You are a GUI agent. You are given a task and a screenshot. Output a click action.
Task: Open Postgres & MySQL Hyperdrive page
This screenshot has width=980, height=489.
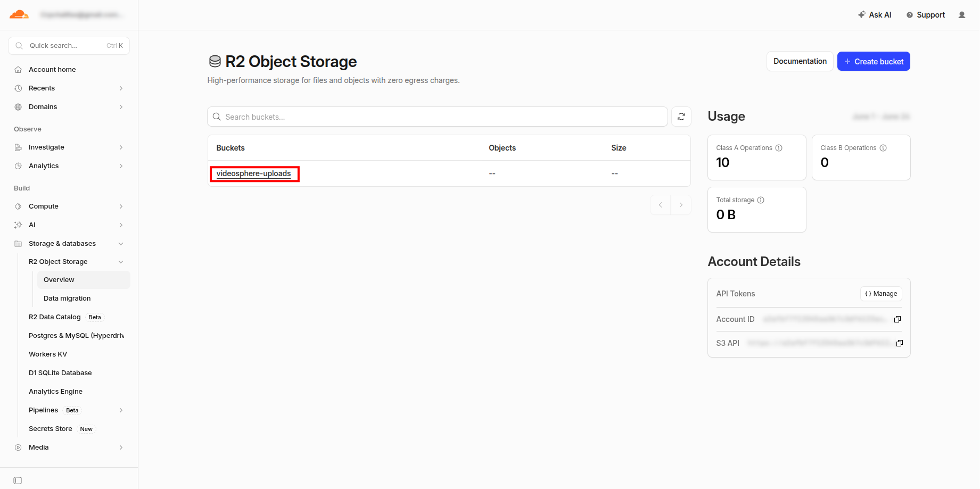pyautogui.click(x=77, y=336)
